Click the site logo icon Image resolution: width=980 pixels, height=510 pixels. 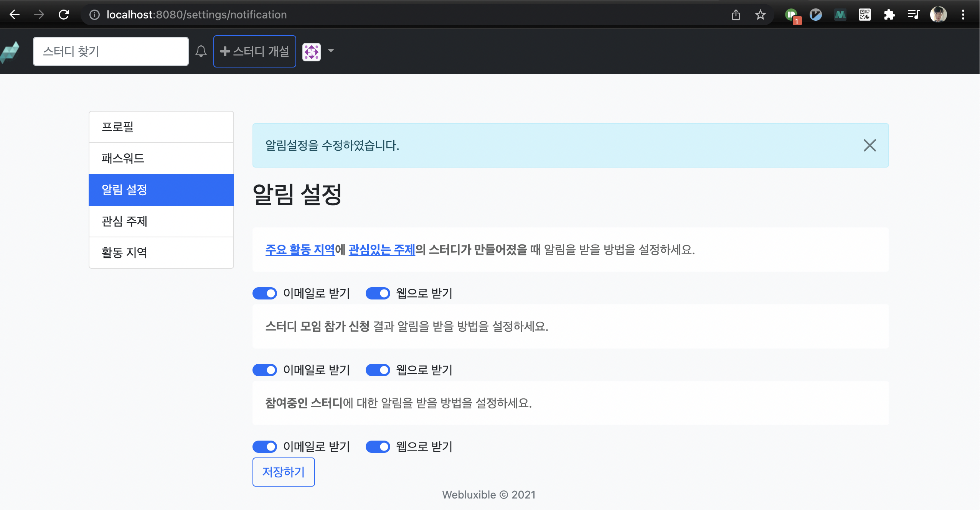10,52
